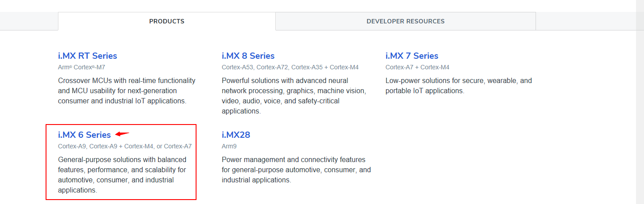Image resolution: width=644 pixels, height=204 pixels.
Task: Click 'Cortex-A53, Cortex-A72, Cortex-A35 + Cortex-M4' subtitle
Action: coord(290,68)
